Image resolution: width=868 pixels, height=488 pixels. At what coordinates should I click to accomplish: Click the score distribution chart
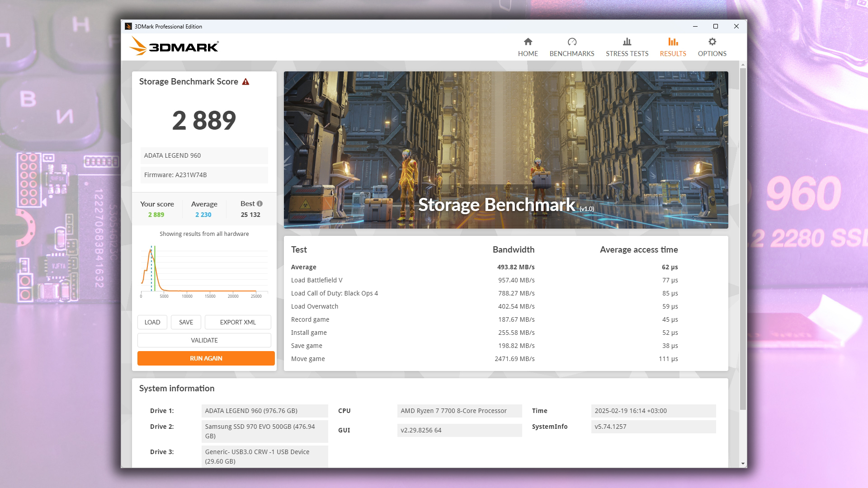point(204,271)
